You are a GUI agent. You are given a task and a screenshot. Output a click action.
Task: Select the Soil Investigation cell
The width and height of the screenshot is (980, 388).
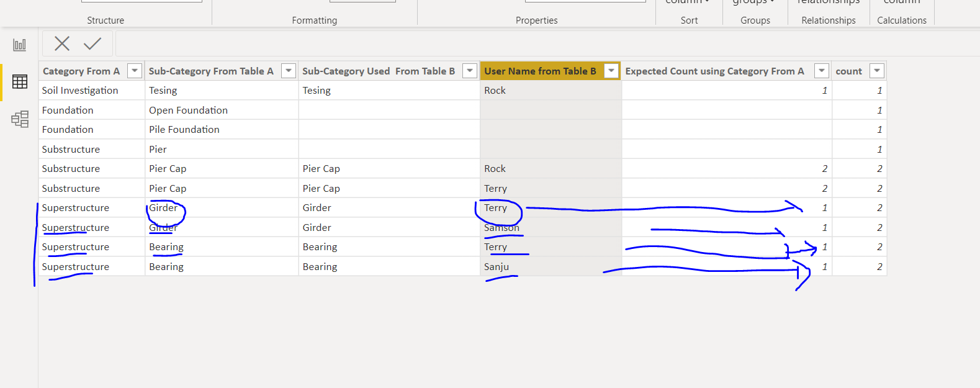[x=92, y=90]
